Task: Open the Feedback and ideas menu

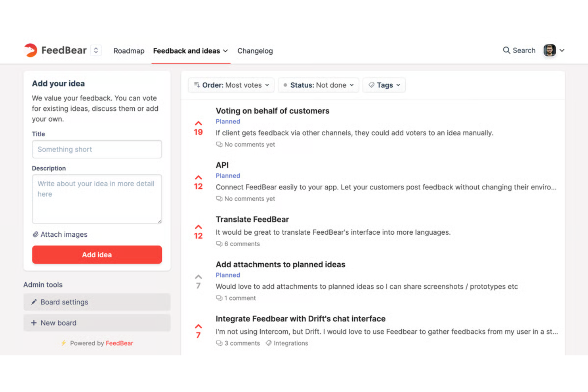Action: click(x=191, y=51)
